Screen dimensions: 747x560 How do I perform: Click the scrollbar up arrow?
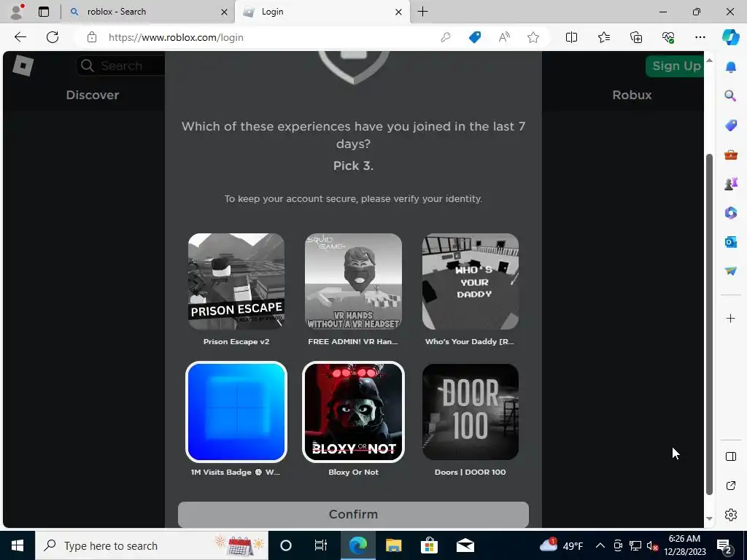709,60
